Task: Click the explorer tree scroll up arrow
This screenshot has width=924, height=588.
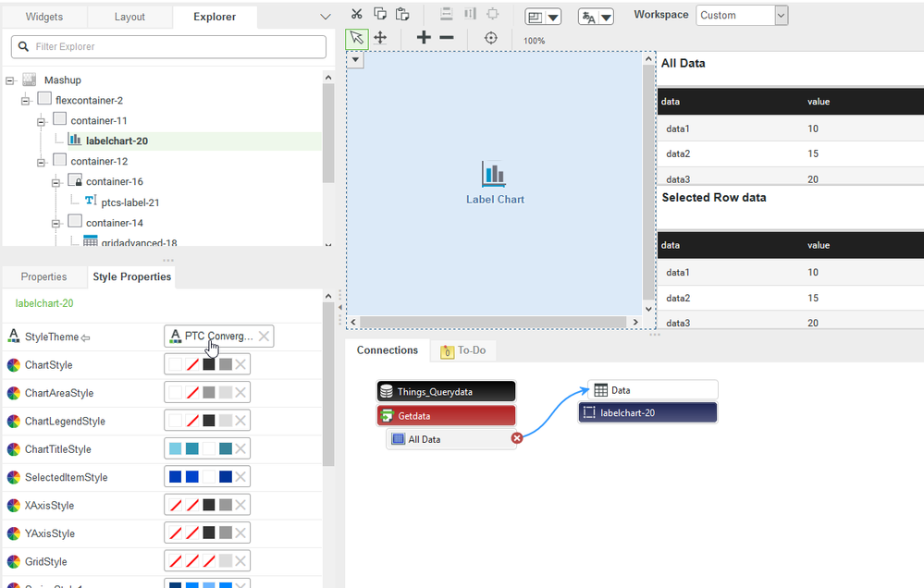Action: coord(328,78)
